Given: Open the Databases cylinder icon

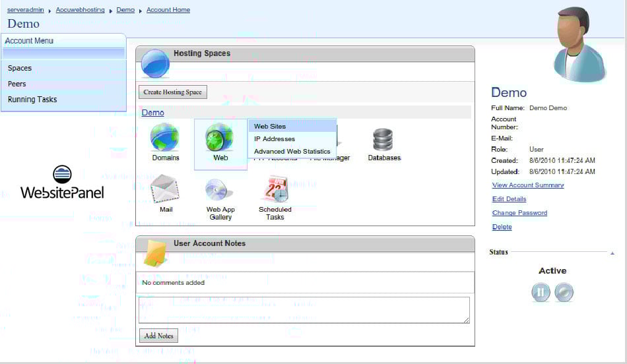Looking at the screenshot, I should click(x=383, y=139).
